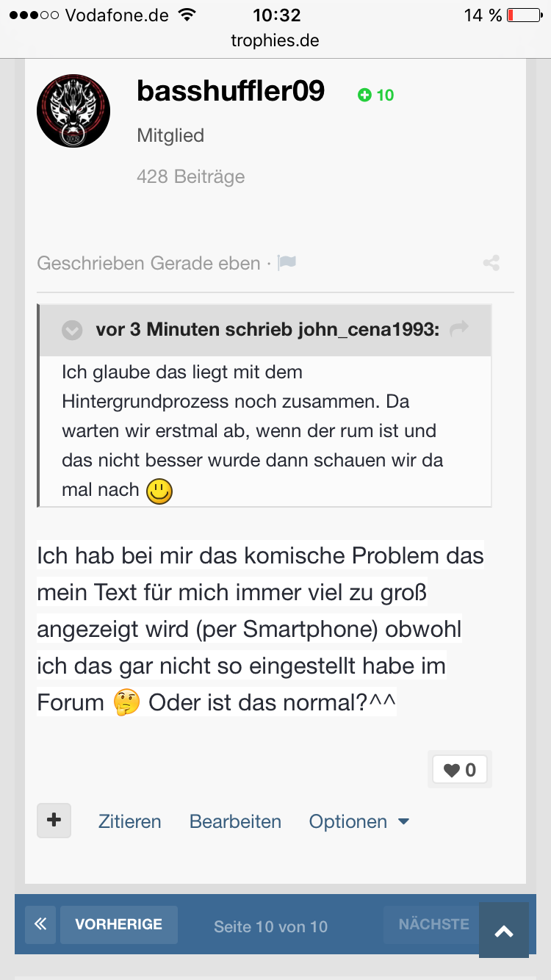Report post using the flag icon
The width and height of the screenshot is (551, 980).
click(287, 262)
